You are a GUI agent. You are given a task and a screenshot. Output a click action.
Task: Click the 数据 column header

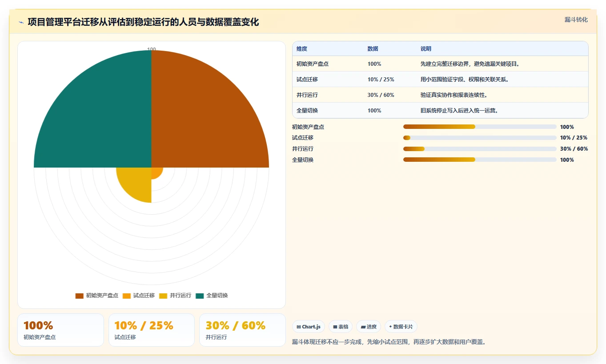[373, 49]
